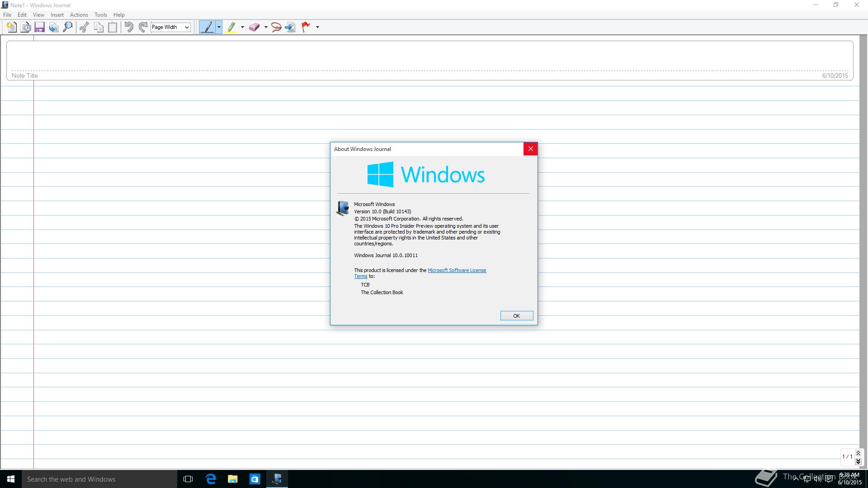
Task: Click the Windows Journal icon in About dialog
Action: click(x=343, y=208)
